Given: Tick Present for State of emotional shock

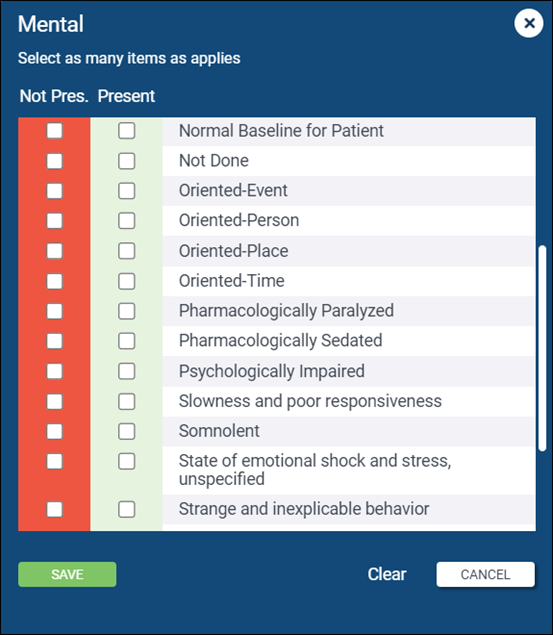Looking at the screenshot, I should click(x=127, y=461).
